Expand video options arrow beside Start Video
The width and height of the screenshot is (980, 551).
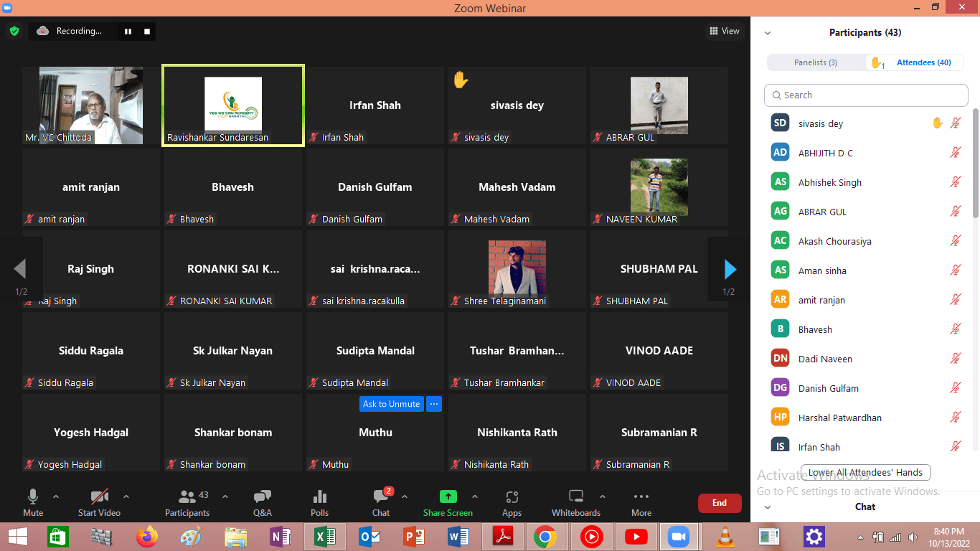click(x=126, y=496)
